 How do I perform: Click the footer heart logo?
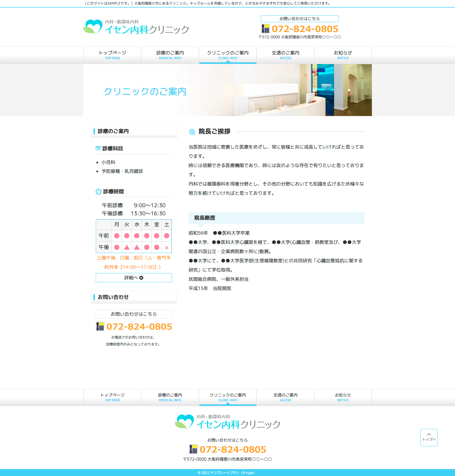coord(184,422)
